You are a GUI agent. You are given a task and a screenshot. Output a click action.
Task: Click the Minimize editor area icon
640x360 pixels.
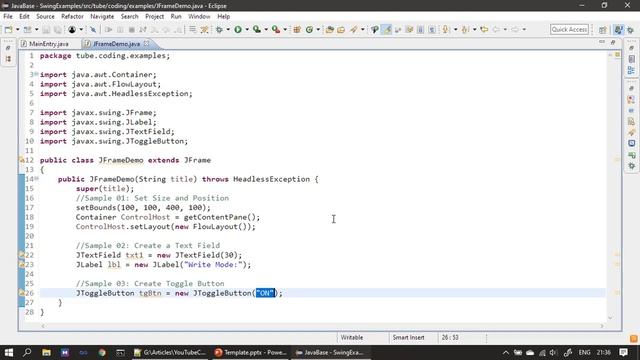(602, 42)
